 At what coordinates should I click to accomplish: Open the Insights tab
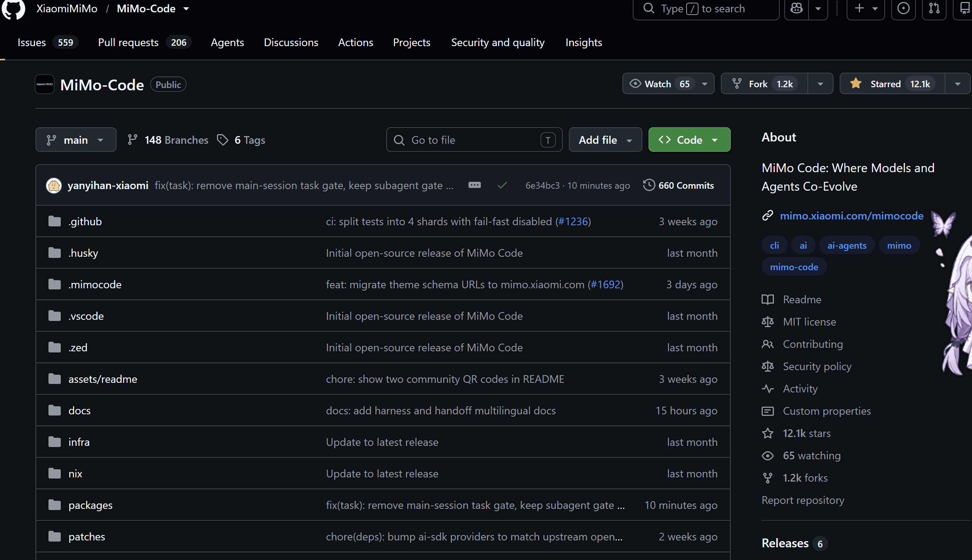pyautogui.click(x=584, y=42)
